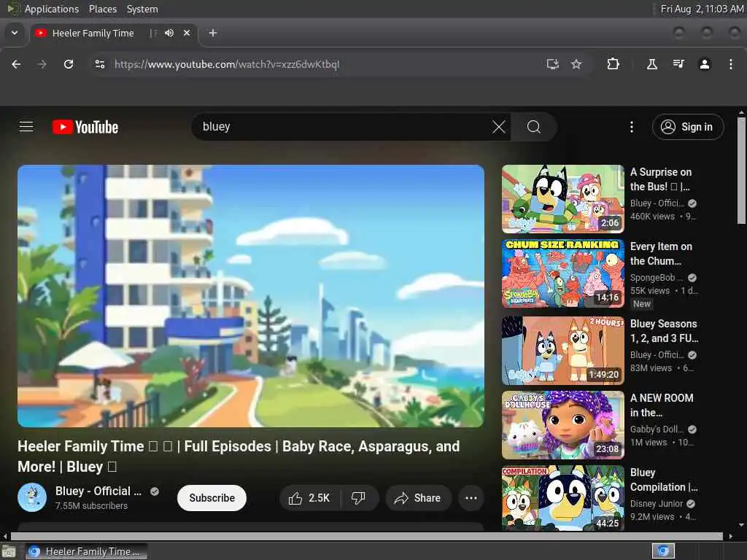Clear the bluey search query

coord(499,127)
